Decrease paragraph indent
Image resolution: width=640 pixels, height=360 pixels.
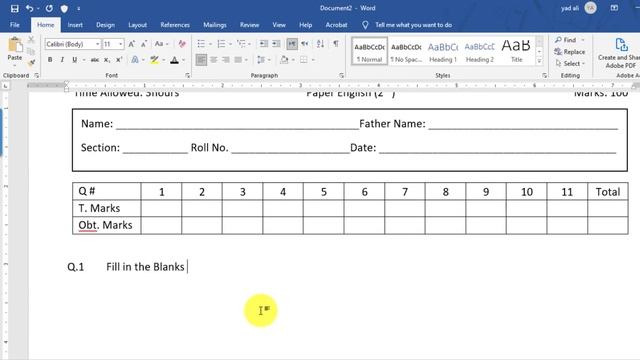[x=264, y=44]
